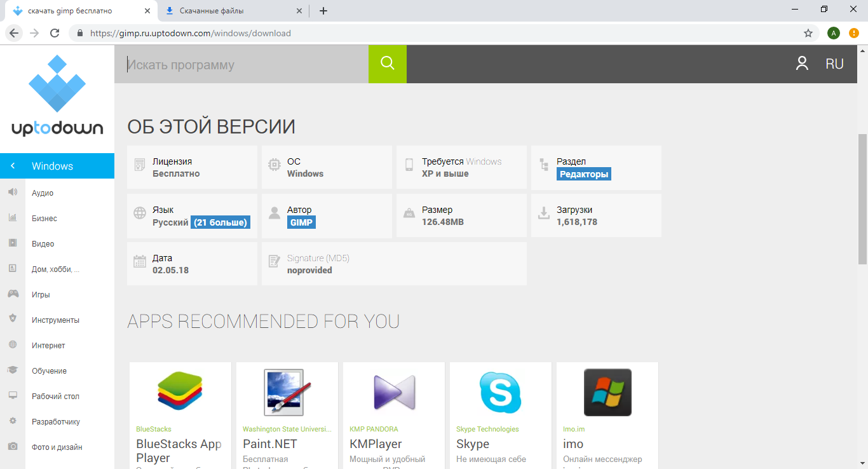Click the BlueStacks app icon

click(180, 391)
